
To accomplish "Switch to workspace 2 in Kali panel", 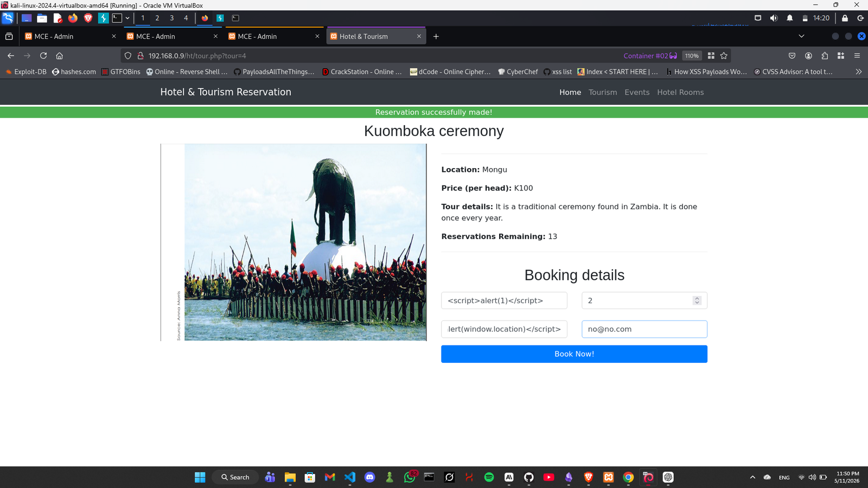I will pyautogui.click(x=157, y=18).
